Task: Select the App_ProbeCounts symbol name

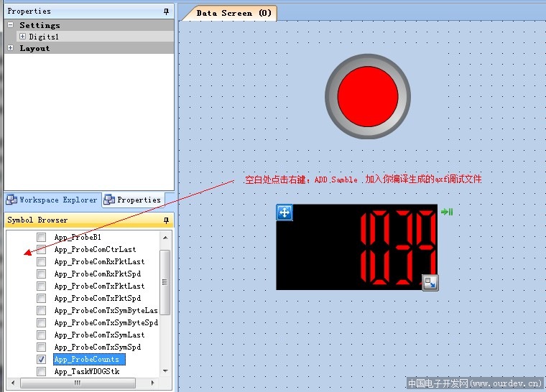Action: click(89, 359)
